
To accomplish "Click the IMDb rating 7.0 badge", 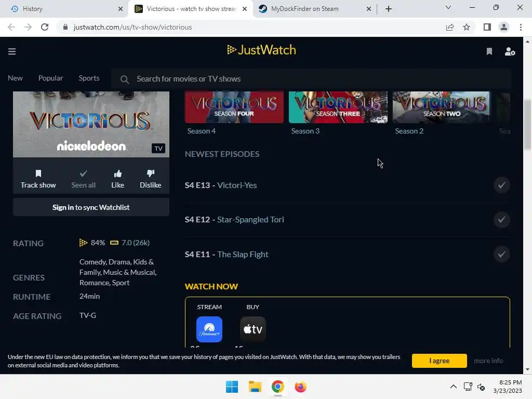I will 114,243.
